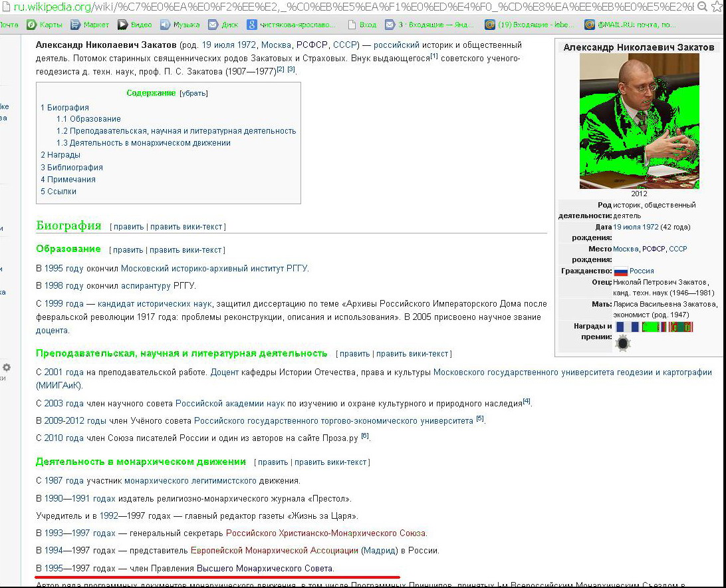This screenshot has width=726, height=588.
Task: Open footnote reference [1] in the intro
Action: click(434, 56)
